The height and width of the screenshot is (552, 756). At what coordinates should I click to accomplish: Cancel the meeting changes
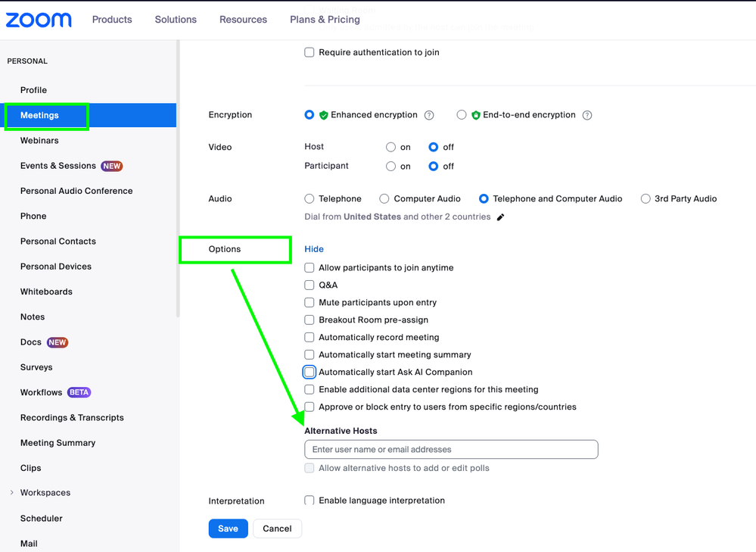pos(277,529)
